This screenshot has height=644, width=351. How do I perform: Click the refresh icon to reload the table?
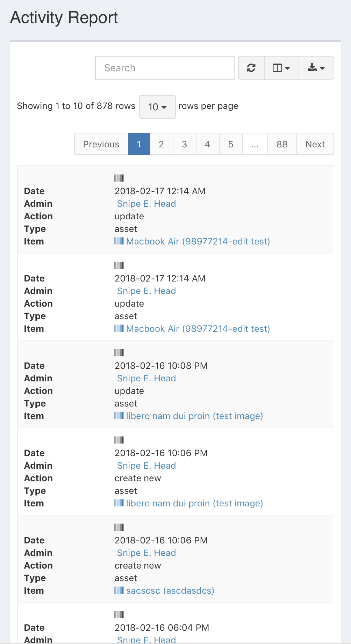pos(251,68)
